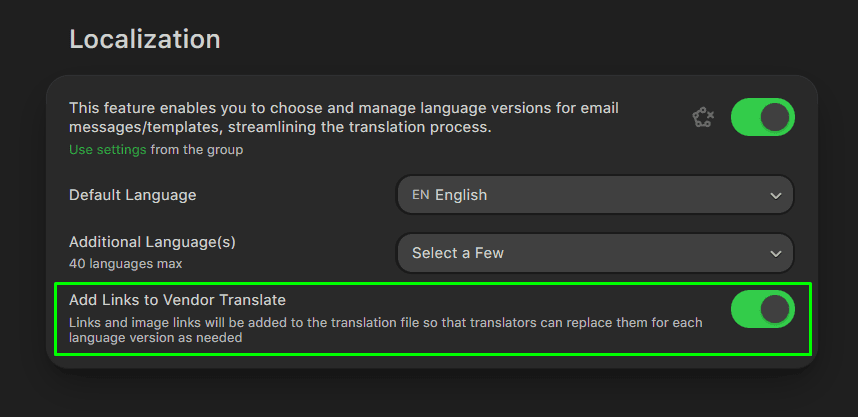Click the vendor translate links description text
This screenshot has width=858, height=417.
pos(385,330)
